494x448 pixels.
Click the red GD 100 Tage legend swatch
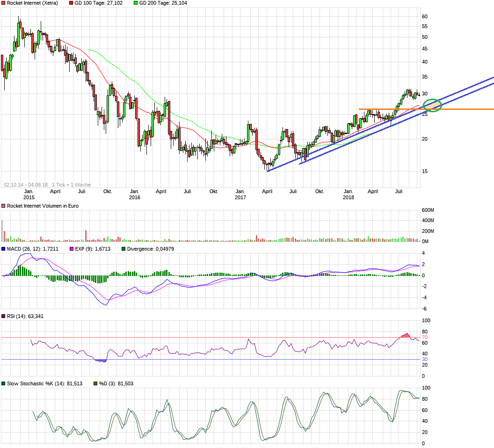click(x=71, y=3)
